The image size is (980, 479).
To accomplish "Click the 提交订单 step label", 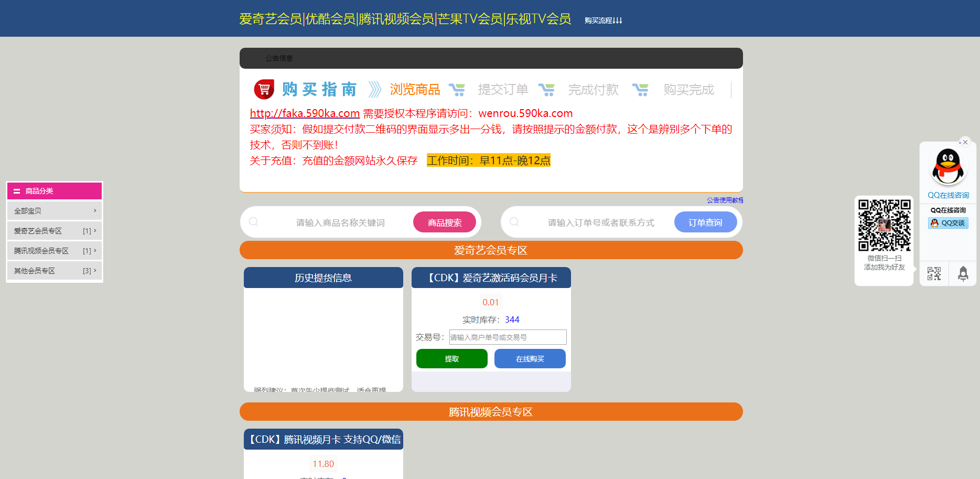I will [503, 90].
